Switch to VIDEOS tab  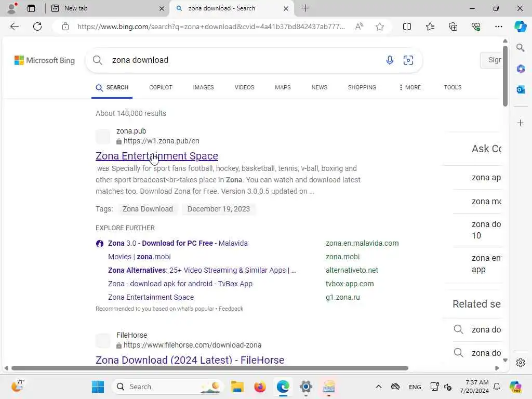[244, 87]
